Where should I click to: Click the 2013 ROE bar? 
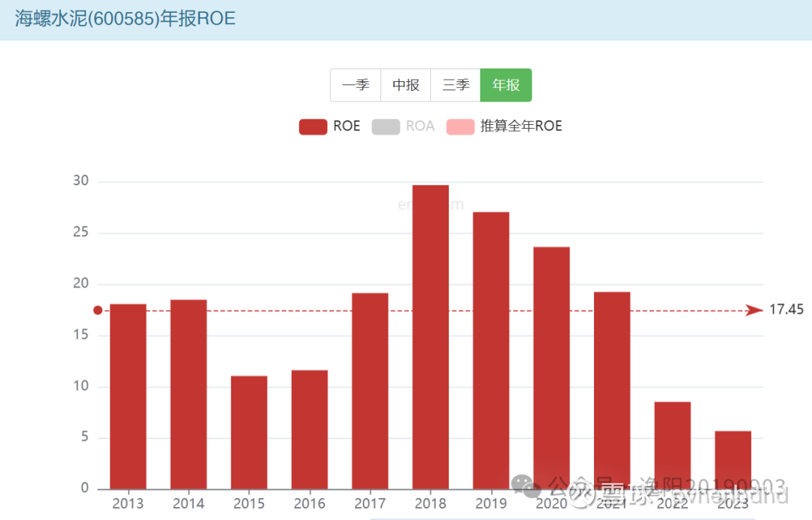click(x=128, y=397)
